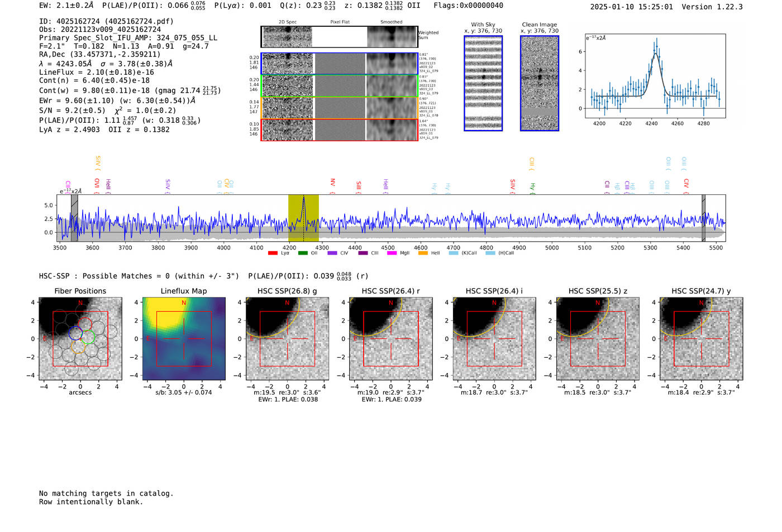Open the HSC SSP(24.7) y image

702,339
